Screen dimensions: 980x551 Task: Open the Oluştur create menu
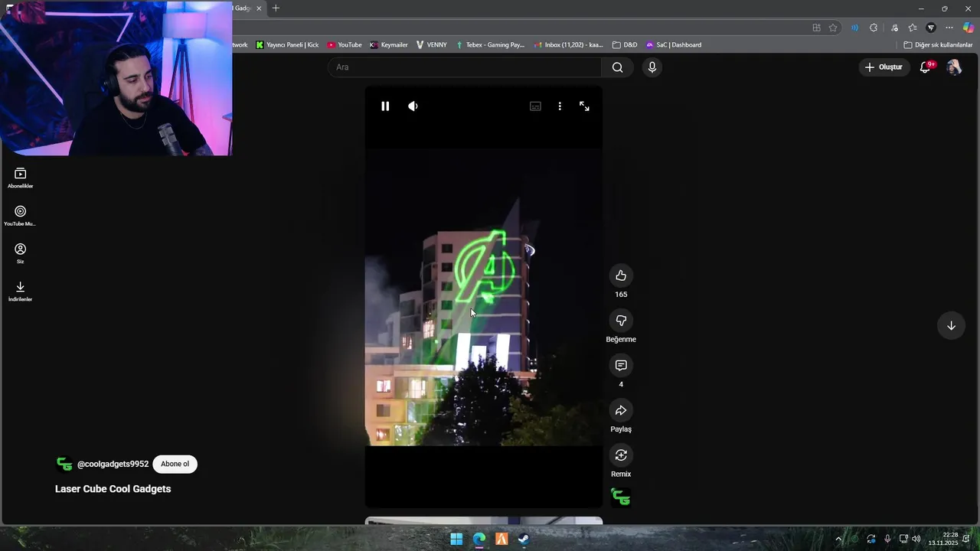pyautogui.click(x=884, y=67)
